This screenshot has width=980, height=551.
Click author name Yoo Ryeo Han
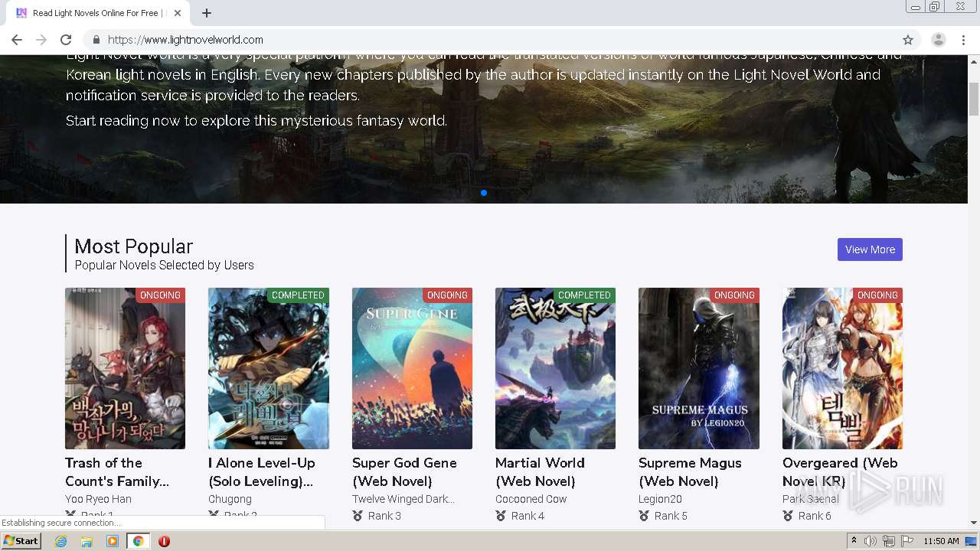click(98, 499)
